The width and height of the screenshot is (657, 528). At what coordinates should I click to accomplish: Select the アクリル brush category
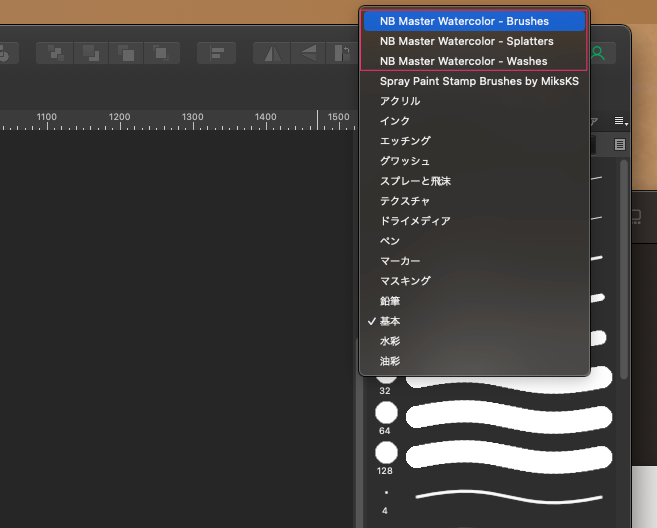(400, 101)
